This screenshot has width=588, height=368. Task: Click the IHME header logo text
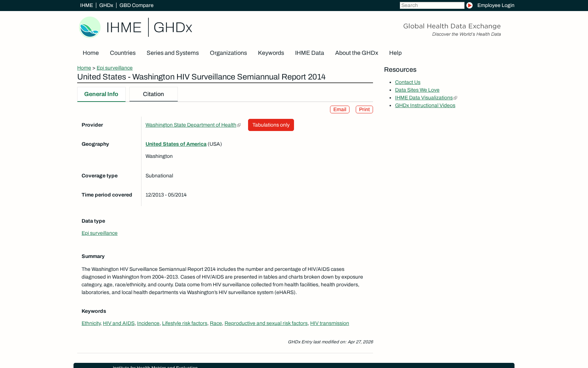tap(124, 28)
